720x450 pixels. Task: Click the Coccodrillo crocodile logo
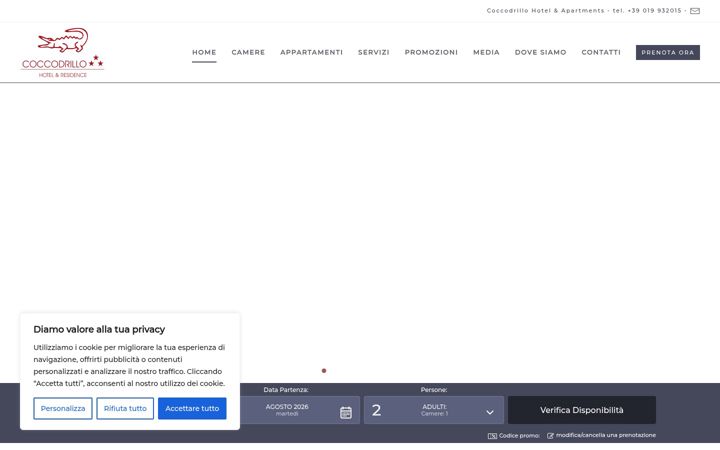tap(62, 52)
